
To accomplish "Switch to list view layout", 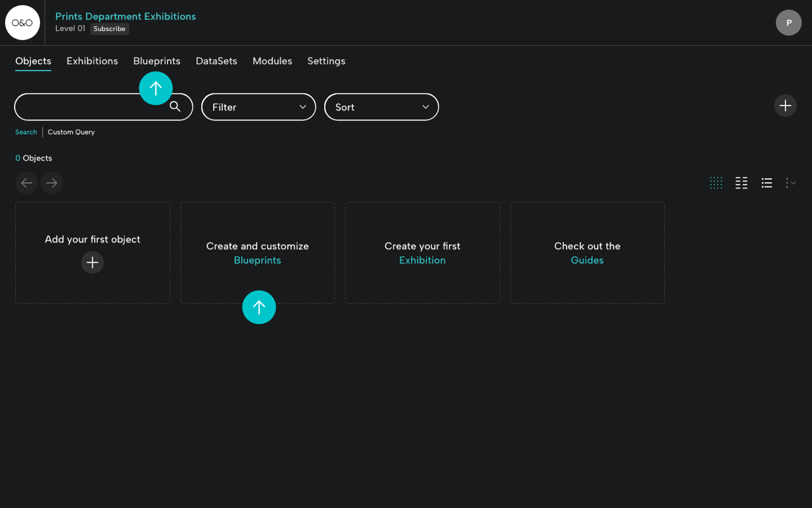I will coord(766,183).
